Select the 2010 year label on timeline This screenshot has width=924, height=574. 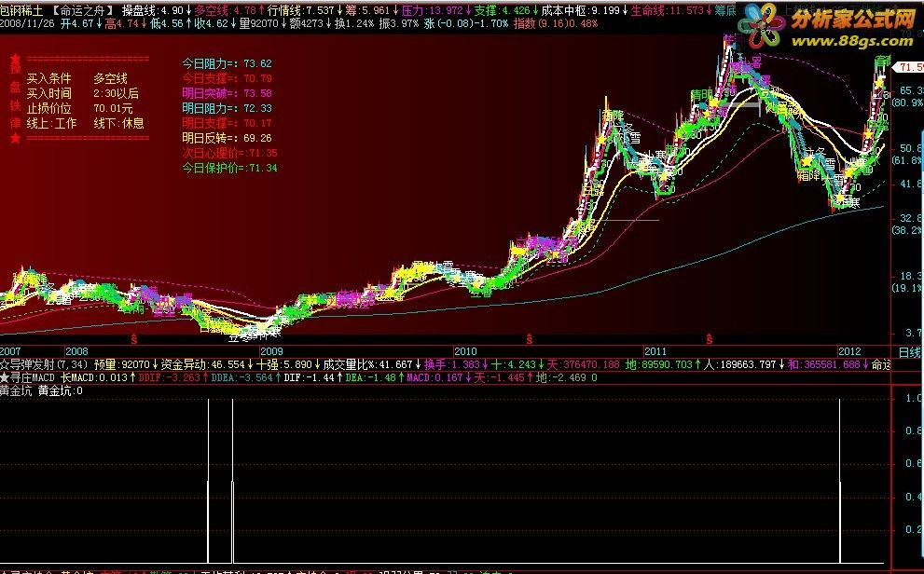pos(465,351)
